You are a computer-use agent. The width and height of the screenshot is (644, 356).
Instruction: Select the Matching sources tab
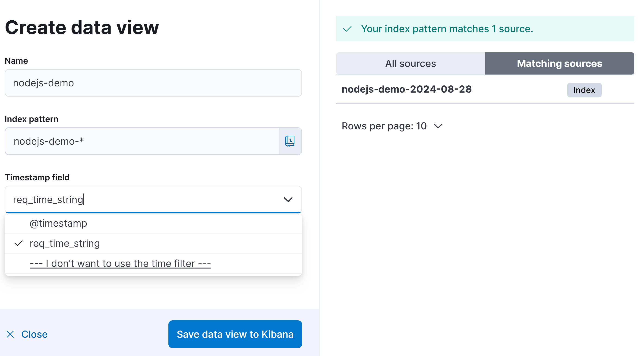point(559,63)
